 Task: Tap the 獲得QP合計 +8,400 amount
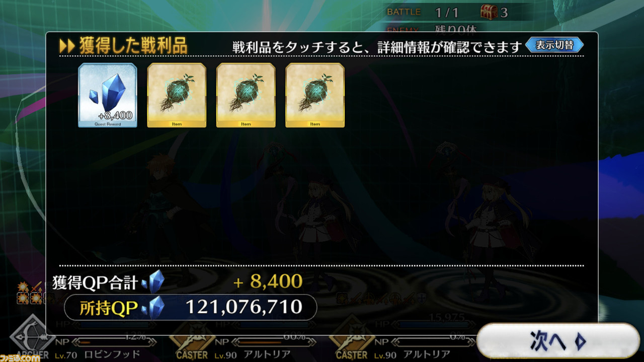268,281
